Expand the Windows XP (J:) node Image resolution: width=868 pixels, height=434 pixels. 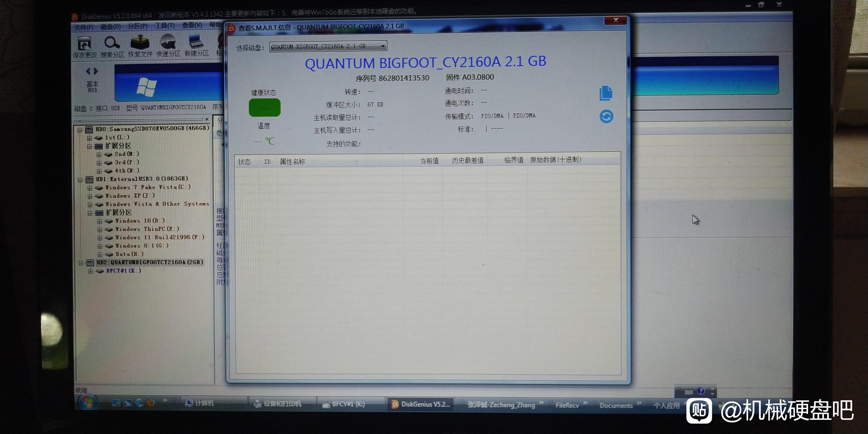90,197
